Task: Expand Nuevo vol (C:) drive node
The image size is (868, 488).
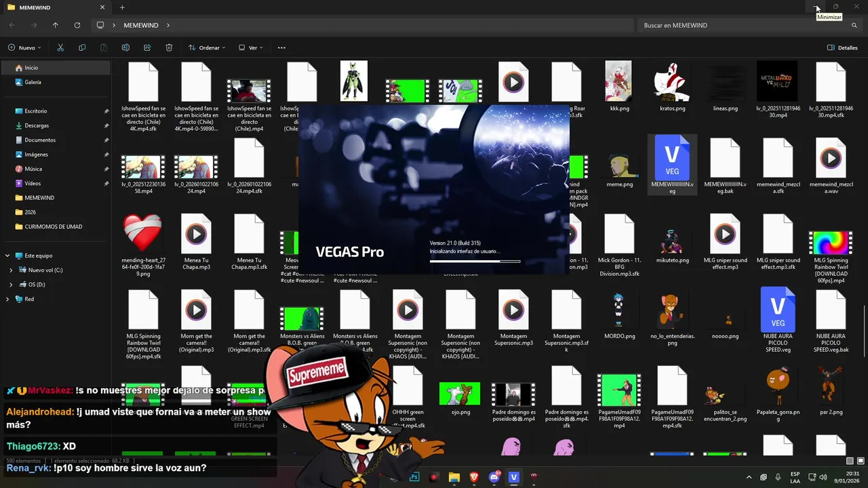Action: [x=11, y=270]
